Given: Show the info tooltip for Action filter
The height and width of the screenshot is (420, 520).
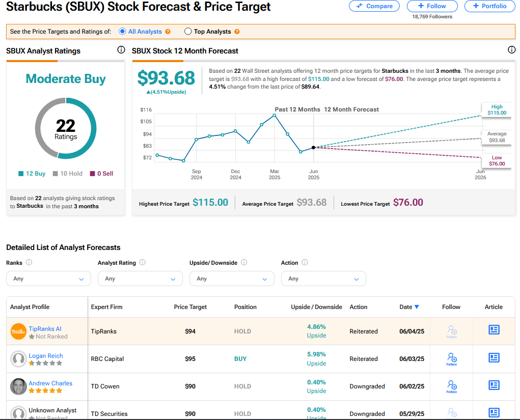Looking at the screenshot, I should pos(305,262).
